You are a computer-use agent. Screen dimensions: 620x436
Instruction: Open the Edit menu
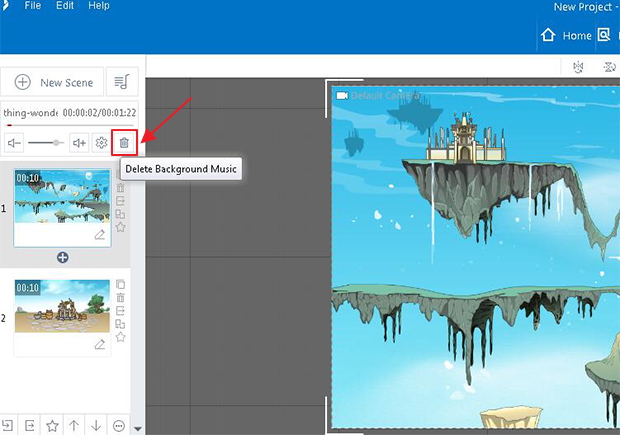pyautogui.click(x=65, y=6)
